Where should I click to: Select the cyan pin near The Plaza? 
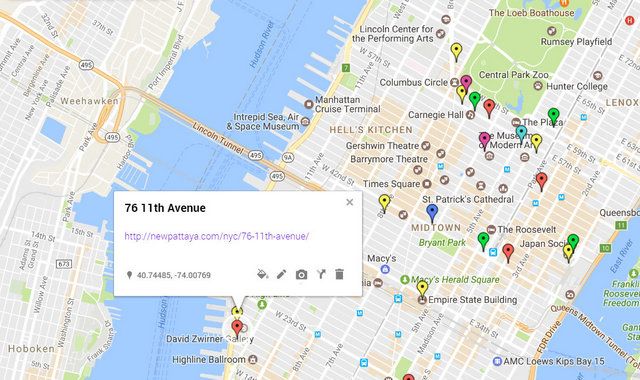(x=521, y=134)
